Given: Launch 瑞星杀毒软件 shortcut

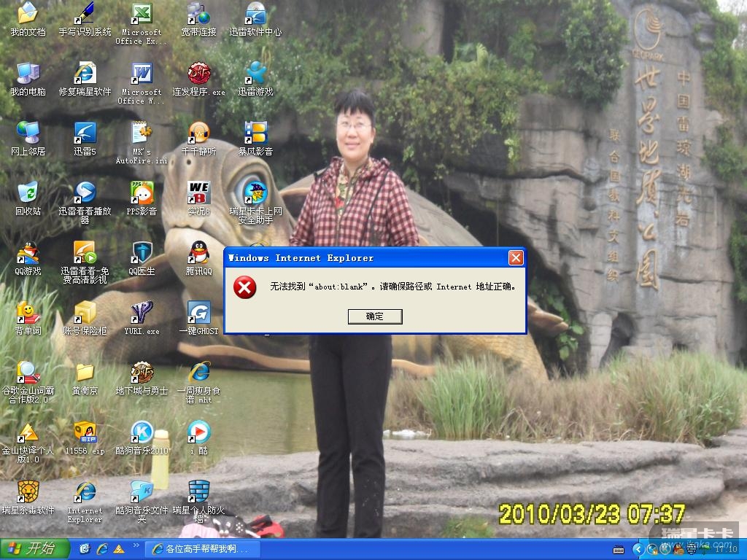Looking at the screenshot, I should pyautogui.click(x=28, y=497).
